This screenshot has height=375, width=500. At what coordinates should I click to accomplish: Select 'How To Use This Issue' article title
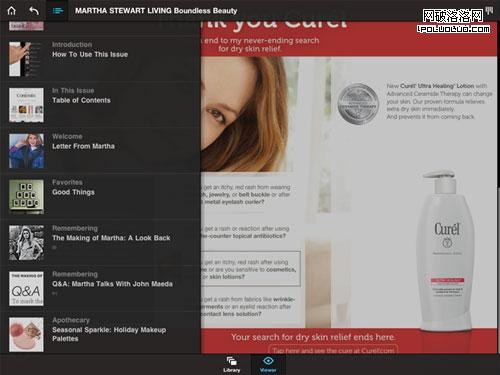(90, 54)
